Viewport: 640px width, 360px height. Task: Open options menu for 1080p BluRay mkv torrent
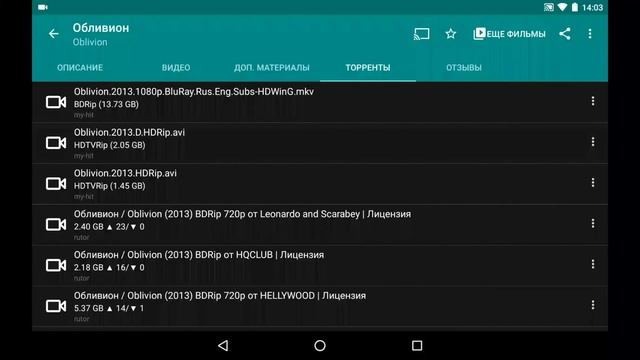pyautogui.click(x=593, y=101)
